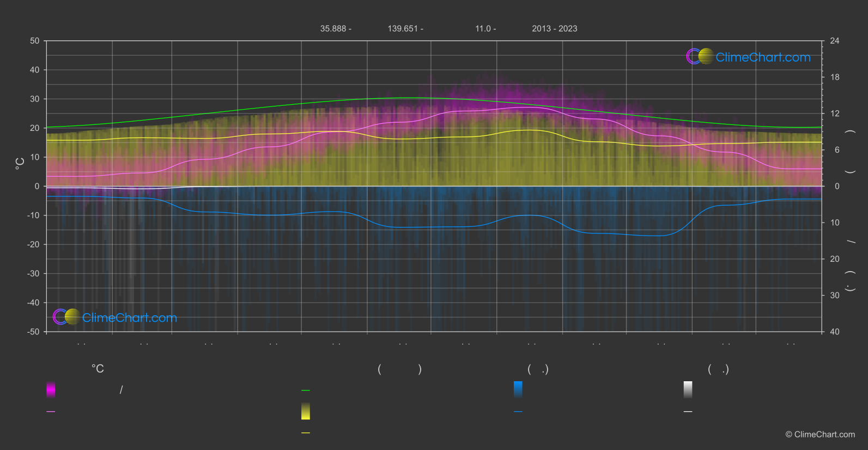Click the magenta mean temperature line legend marker
Viewport: 868px width, 450px height.
point(51,412)
